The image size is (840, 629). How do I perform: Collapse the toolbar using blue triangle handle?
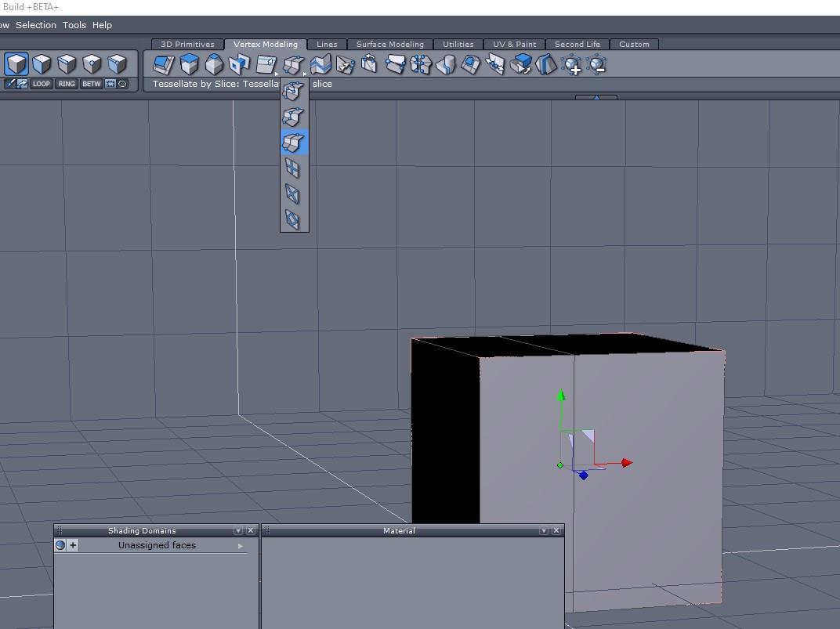click(596, 97)
